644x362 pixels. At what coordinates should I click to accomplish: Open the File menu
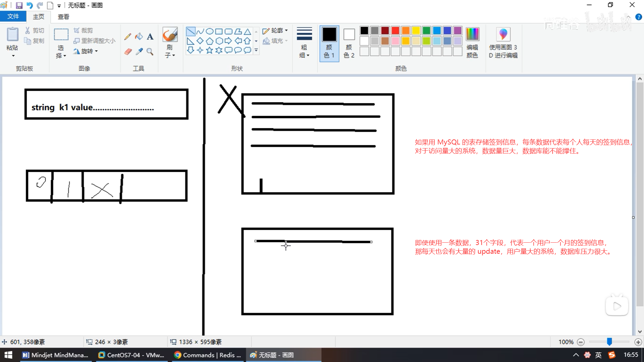point(13,16)
